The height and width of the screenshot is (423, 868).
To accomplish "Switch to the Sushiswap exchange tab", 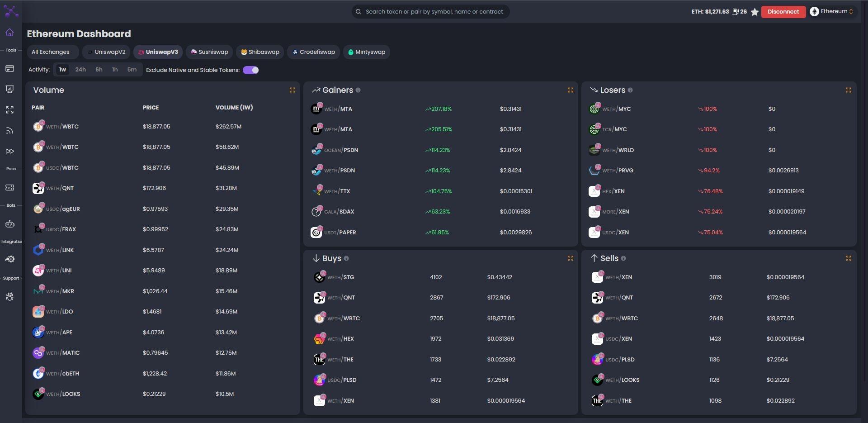I will pos(209,52).
